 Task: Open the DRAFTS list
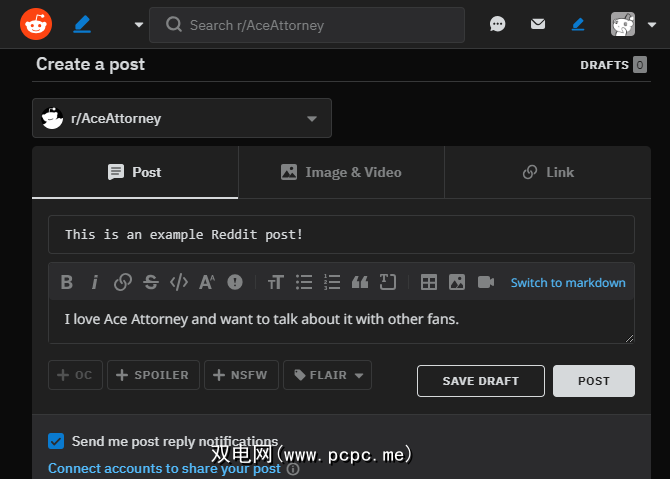tap(613, 65)
